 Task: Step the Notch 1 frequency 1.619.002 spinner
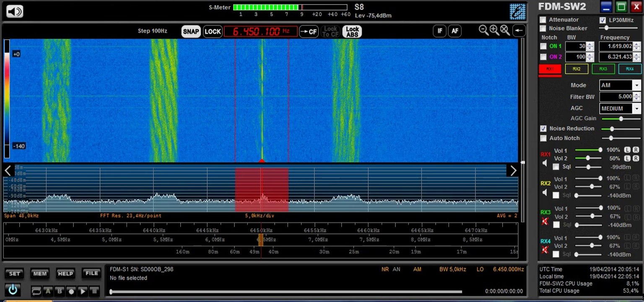(x=637, y=46)
